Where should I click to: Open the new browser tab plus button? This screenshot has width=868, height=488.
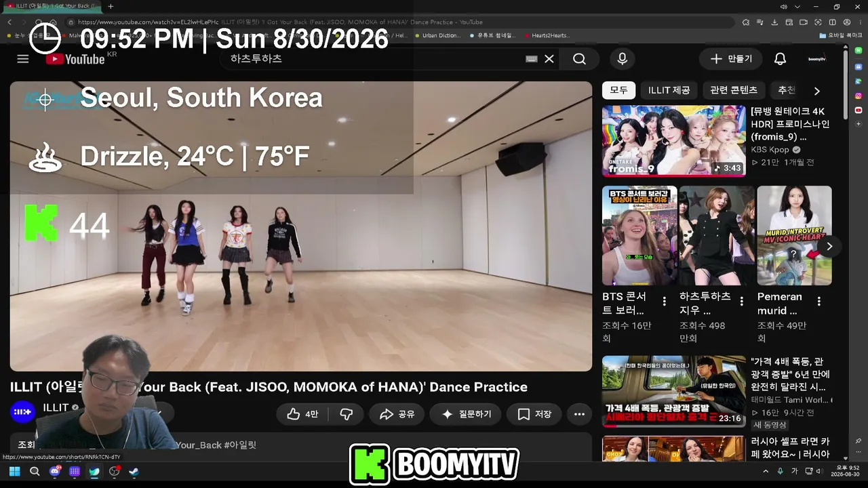[111, 7]
